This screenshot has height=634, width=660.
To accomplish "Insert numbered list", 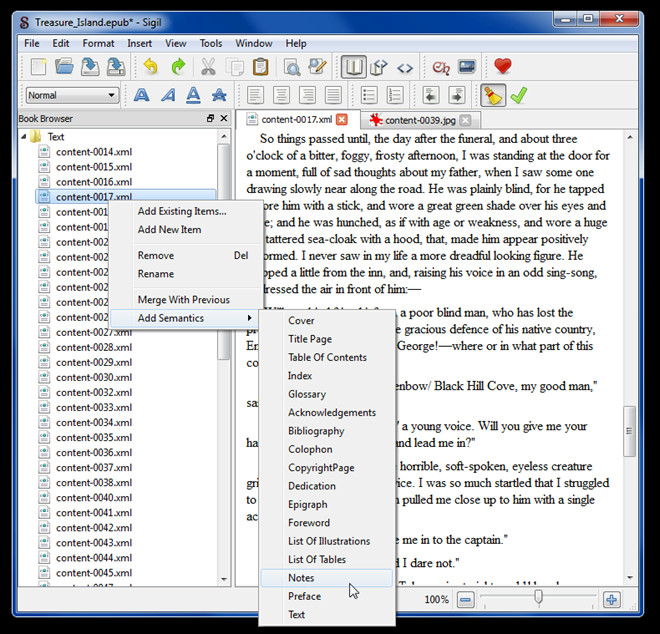I will point(395,95).
